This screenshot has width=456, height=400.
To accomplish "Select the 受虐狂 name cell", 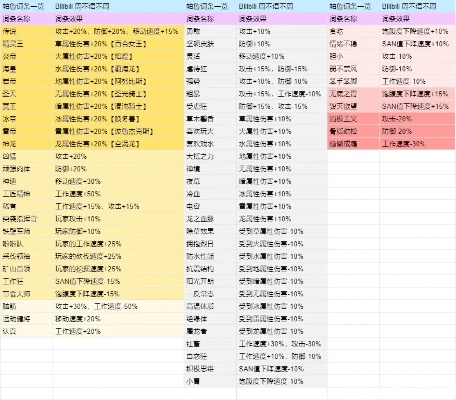I will 210,106.
